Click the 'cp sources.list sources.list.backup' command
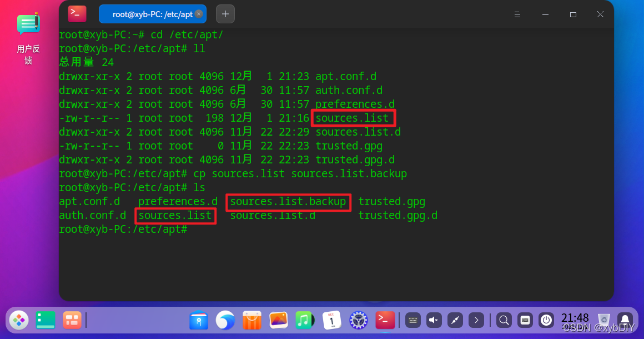 [300, 174]
